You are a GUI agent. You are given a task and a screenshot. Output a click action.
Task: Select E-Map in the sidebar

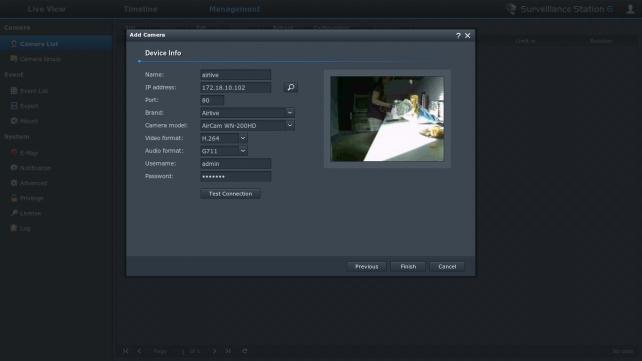(56, 153)
